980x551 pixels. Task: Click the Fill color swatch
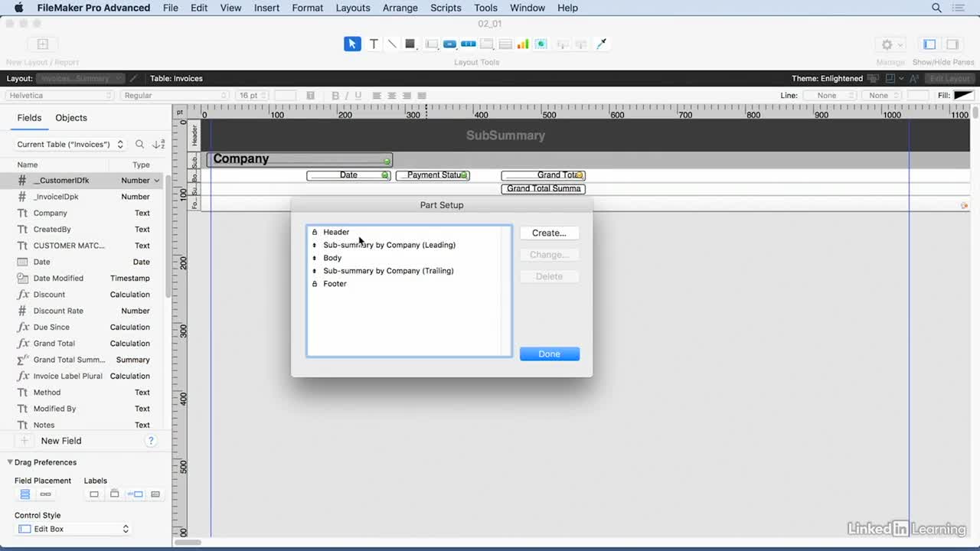tap(963, 96)
